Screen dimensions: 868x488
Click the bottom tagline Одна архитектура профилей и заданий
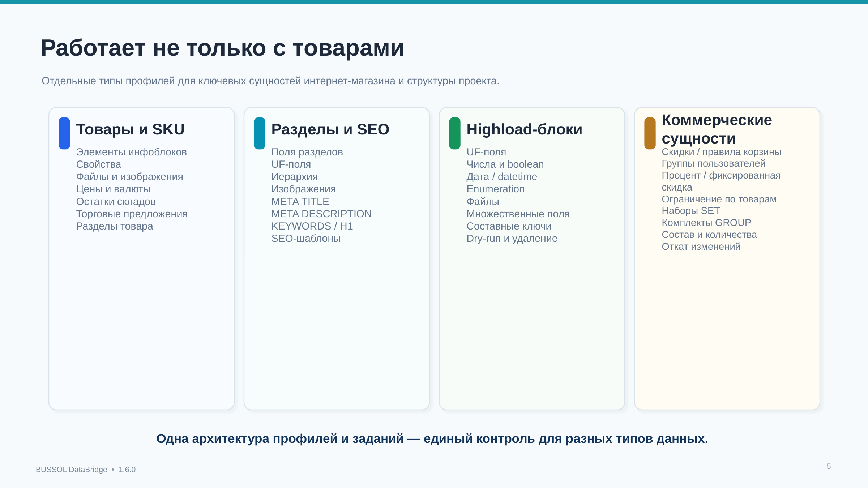tap(432, 438)
